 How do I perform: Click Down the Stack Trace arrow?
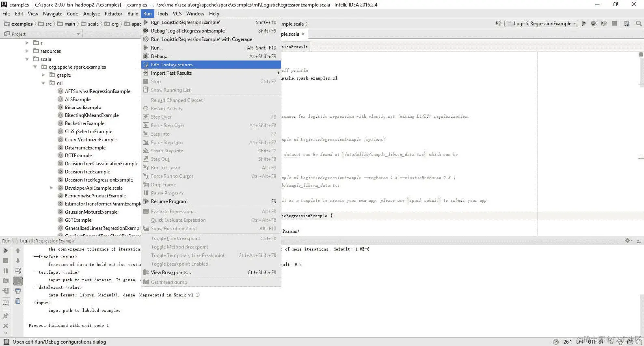point(18,261)
